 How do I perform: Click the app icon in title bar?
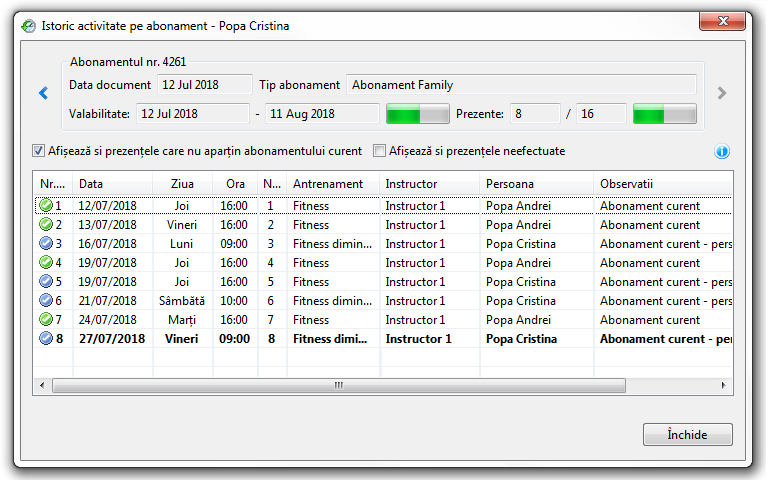pos(29,26)
